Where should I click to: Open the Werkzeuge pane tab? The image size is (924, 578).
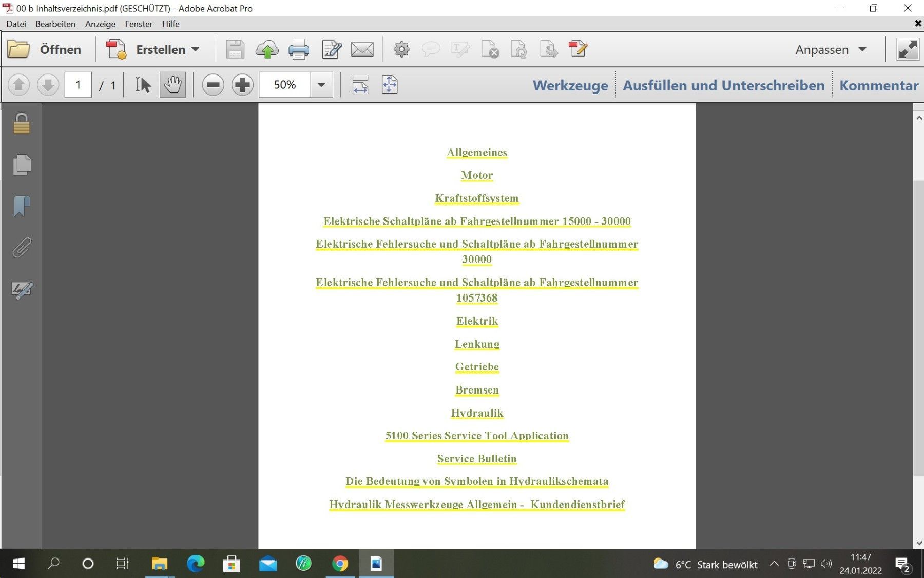coord(570,85)
